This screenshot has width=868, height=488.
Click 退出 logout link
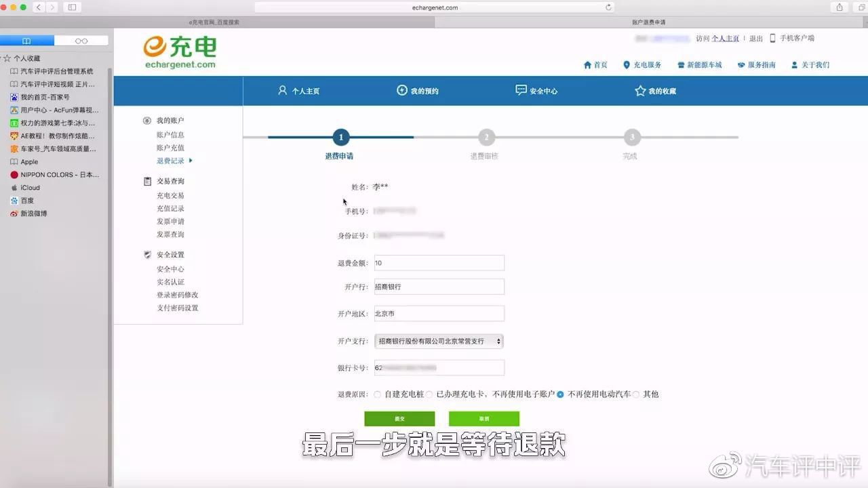[756, 39]
